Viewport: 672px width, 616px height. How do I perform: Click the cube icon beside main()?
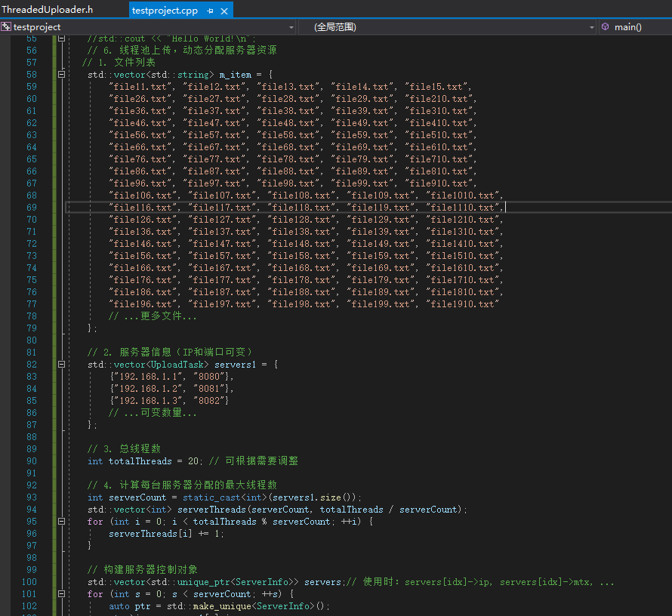point(605,26)
